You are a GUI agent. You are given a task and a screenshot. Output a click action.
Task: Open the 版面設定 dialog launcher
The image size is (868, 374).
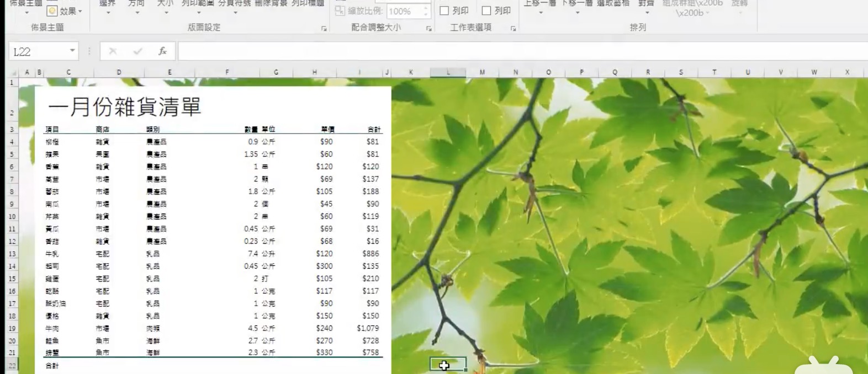pyautogui.click(x=324, y=28)
